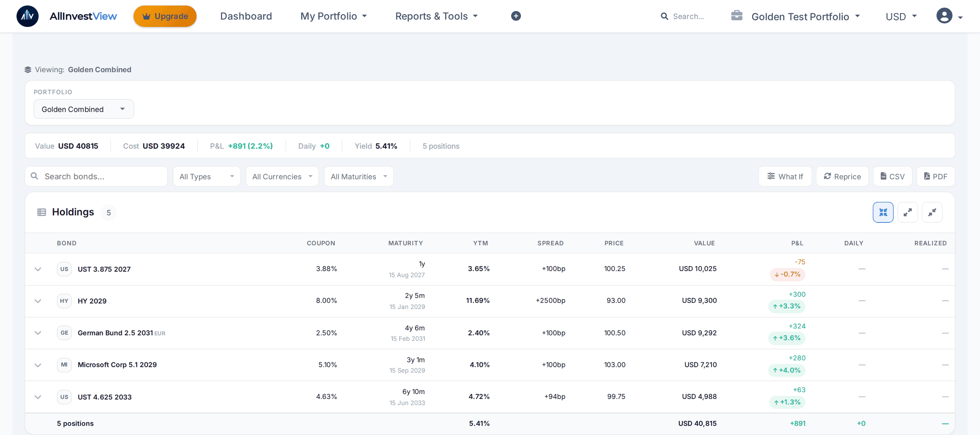Screen dimensions: 980x435
Task: Click the plus add icon in navbar
Action: tap(516, 16)
